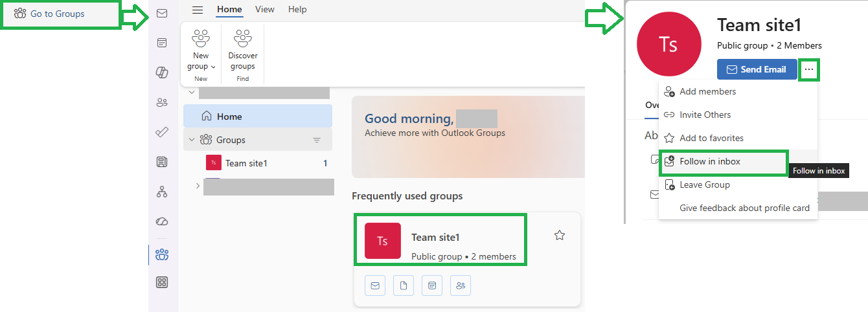Screen dimensions: 868x312
Task: Toggle the hamburger navigation pane button
Action: coord(198,10)
